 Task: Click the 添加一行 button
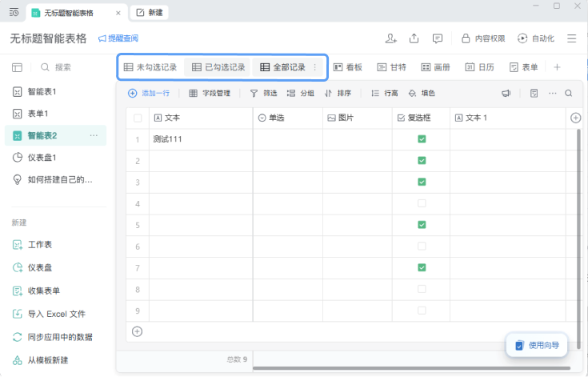[x=149, y=93]
